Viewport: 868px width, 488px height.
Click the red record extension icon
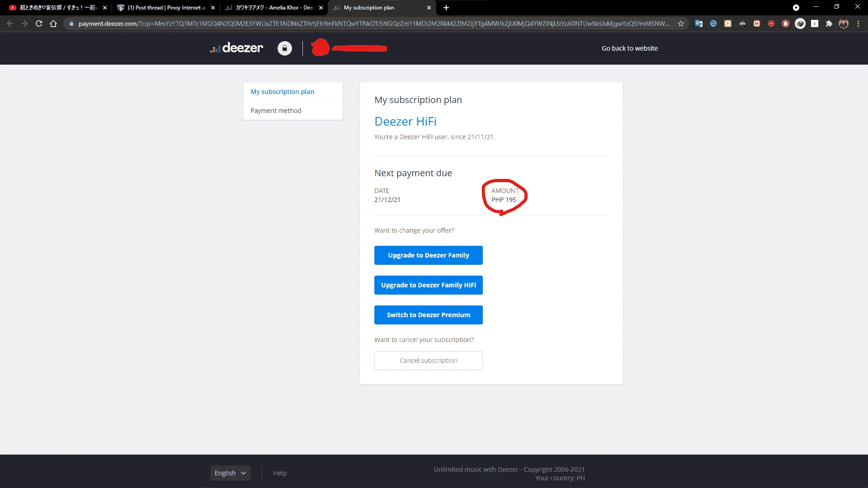(786, 23)
